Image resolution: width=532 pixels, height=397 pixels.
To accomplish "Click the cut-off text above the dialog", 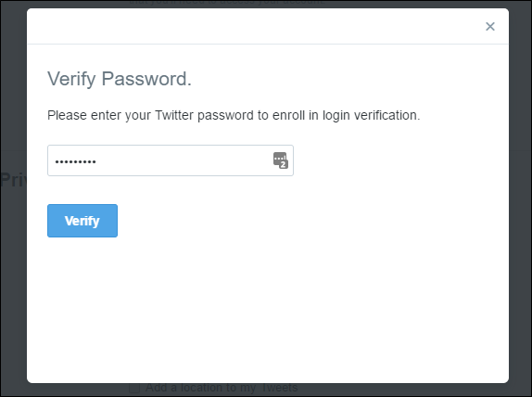I will [x=227, y=3].
